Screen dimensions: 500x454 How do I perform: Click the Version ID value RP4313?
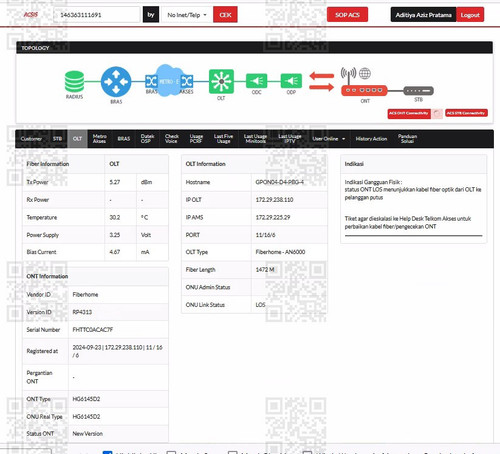[x=82, y=312]
